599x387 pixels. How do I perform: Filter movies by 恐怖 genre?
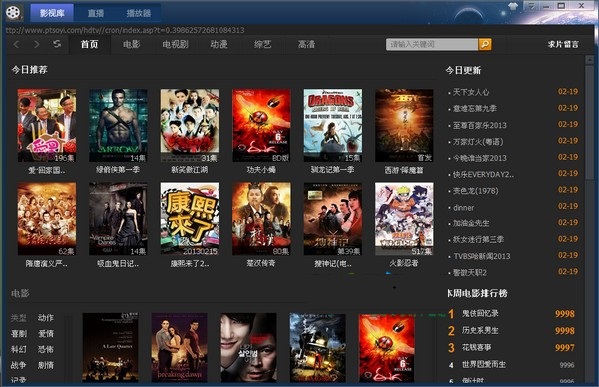click(46, 349)
